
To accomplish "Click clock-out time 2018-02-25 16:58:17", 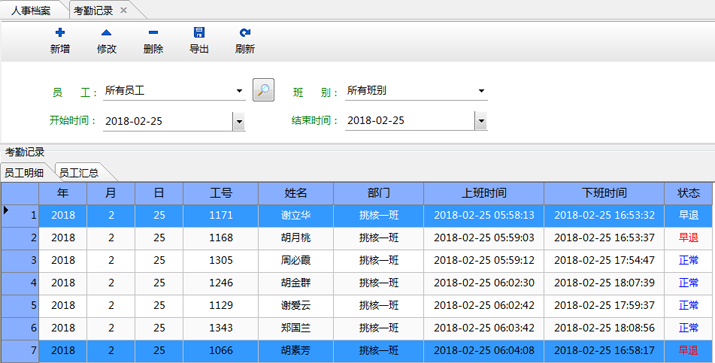I will pyautogui.click(x=604, y=350).
